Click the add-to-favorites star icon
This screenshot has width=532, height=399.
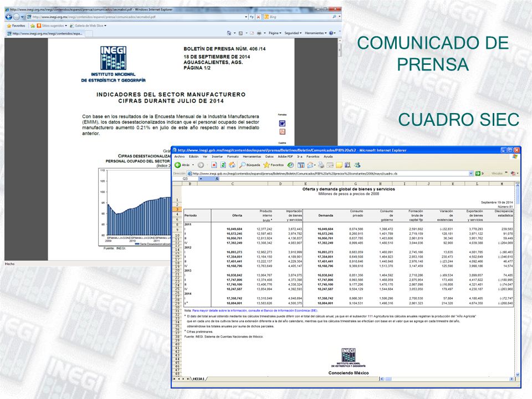point(33,25)
